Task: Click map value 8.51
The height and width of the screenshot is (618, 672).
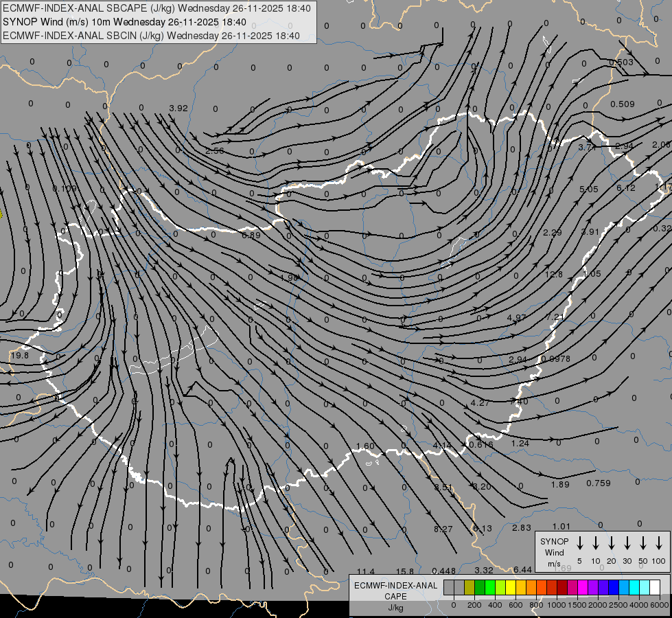Action: [443, 488]
